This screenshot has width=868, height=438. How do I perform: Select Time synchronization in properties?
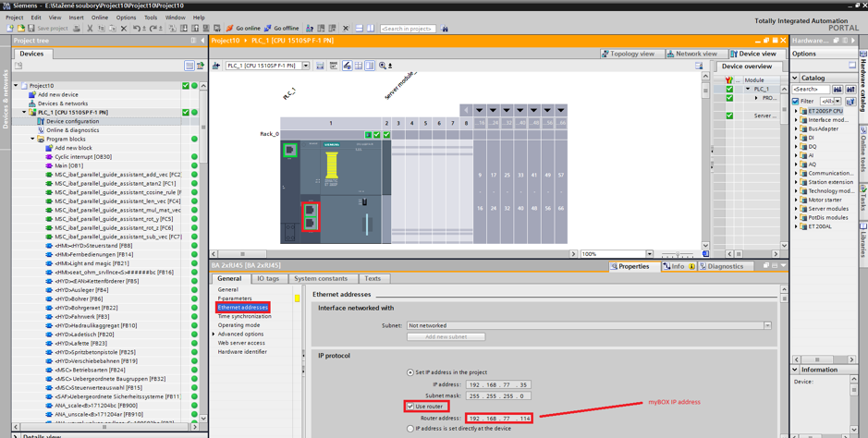click(x=245, y=316)
